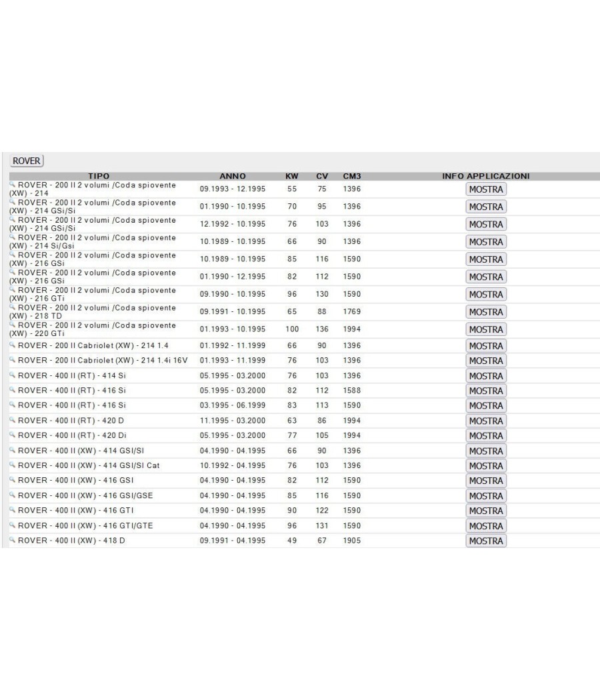Click MOSTRA for (XW) 416 GSI 82 kW

[x=486, y=481]
